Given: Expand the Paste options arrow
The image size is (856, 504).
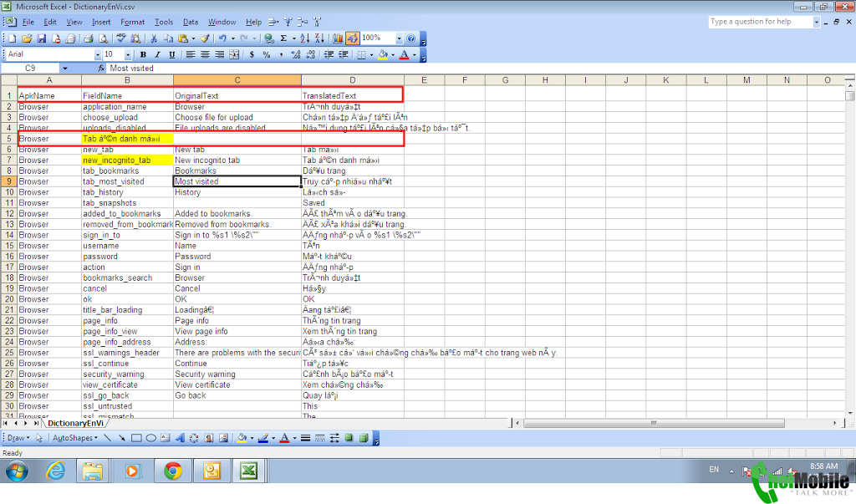Looking at the screenshot, I should pos(193,38).
